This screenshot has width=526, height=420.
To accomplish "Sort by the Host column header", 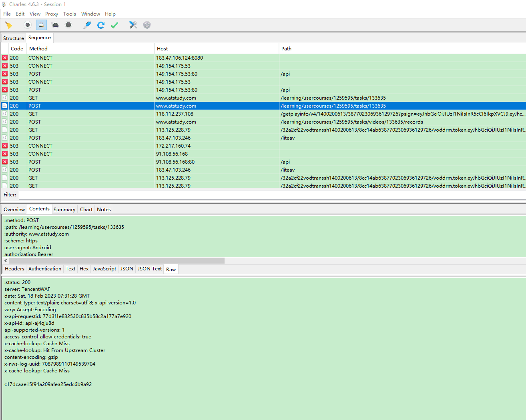I will click(x=216, y=48).
